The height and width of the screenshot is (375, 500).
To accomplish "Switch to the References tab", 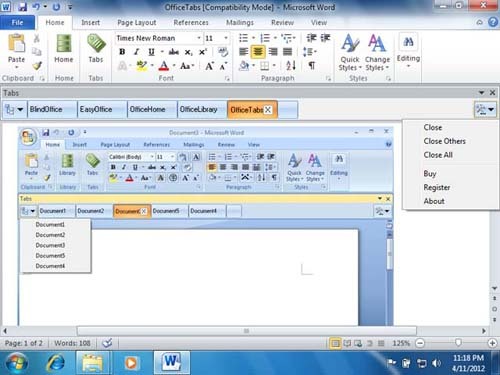I will pos(191,22).
